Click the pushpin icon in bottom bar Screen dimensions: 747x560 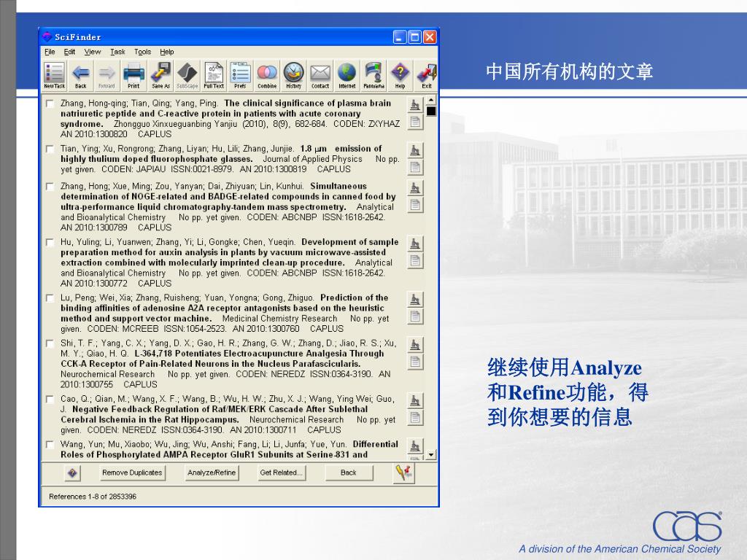pos(404,472)
